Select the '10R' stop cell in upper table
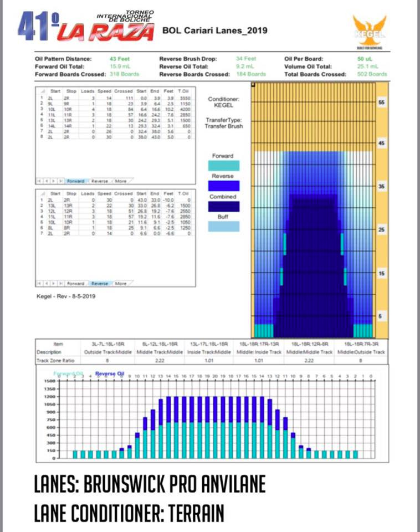This screenshot has width=420, height=532. (68, 109)
